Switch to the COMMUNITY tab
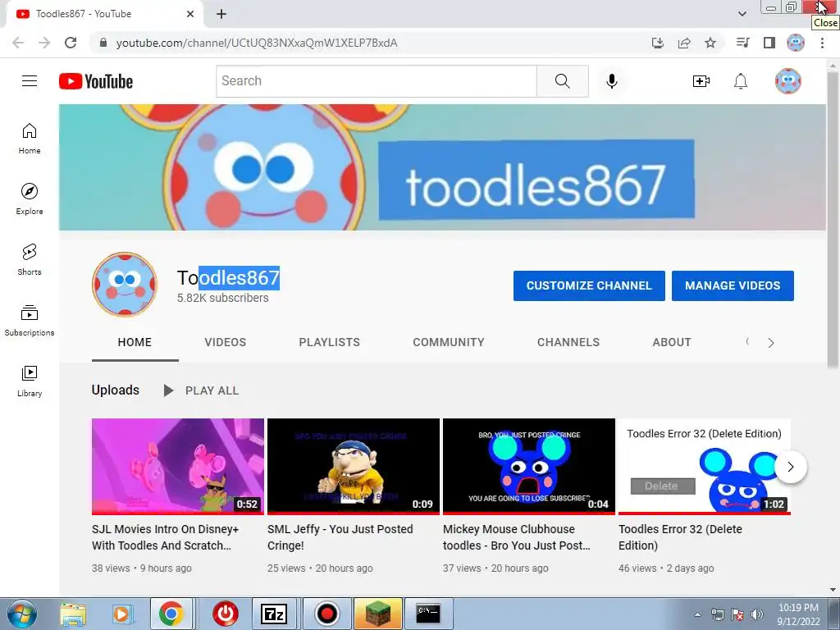The image size is (840, 630). coord(449,342)
